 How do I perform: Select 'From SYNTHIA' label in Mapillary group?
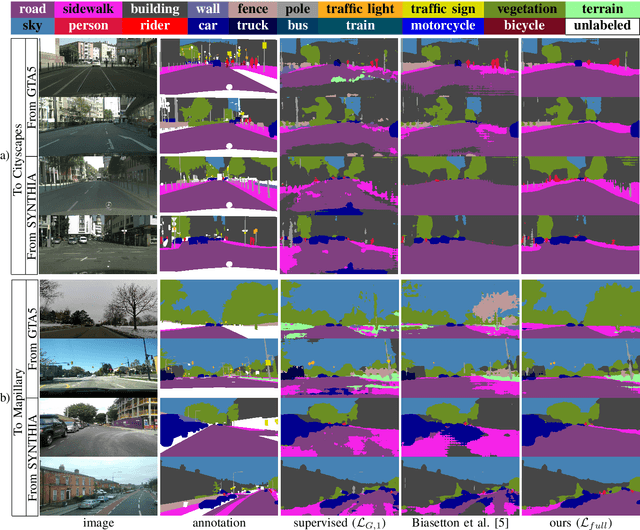(x=32, y=457)
